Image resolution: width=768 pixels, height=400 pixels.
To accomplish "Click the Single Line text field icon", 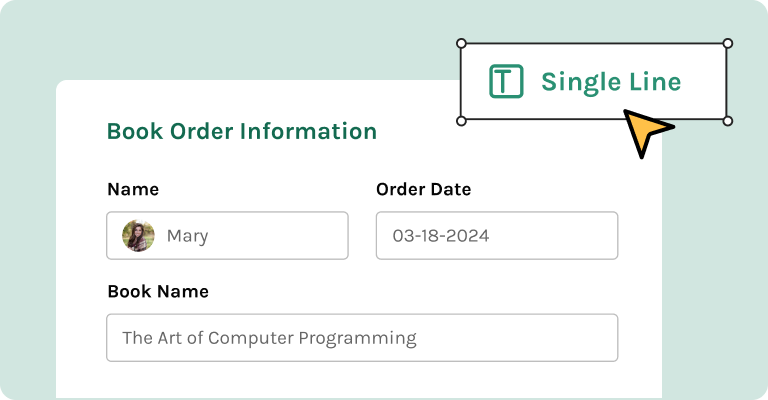I will tap(506, 81).
